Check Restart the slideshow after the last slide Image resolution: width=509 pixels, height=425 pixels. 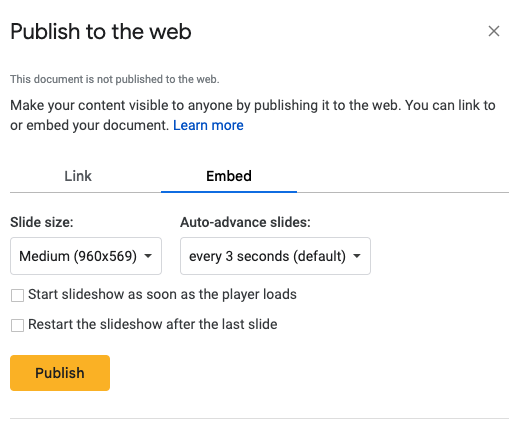point(17,325)
